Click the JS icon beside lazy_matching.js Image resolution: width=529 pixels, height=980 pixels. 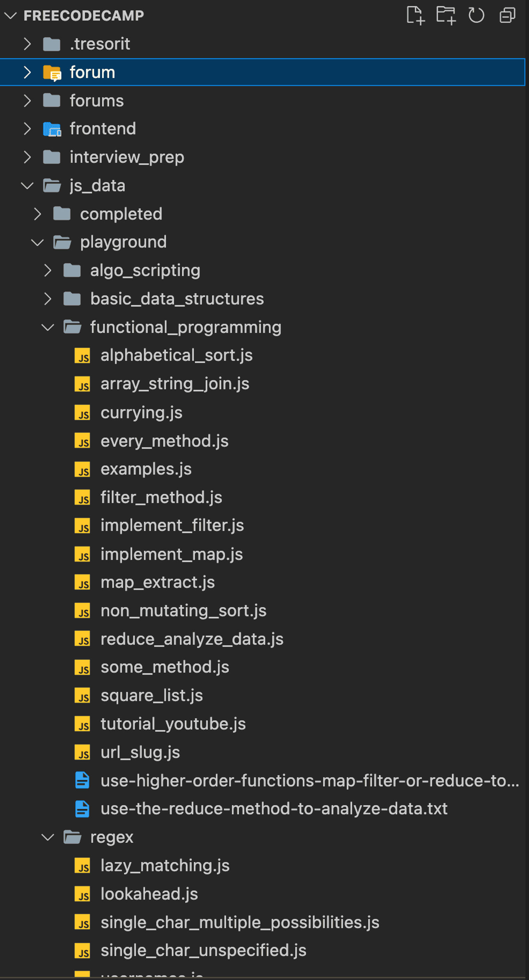coord(82,865)
